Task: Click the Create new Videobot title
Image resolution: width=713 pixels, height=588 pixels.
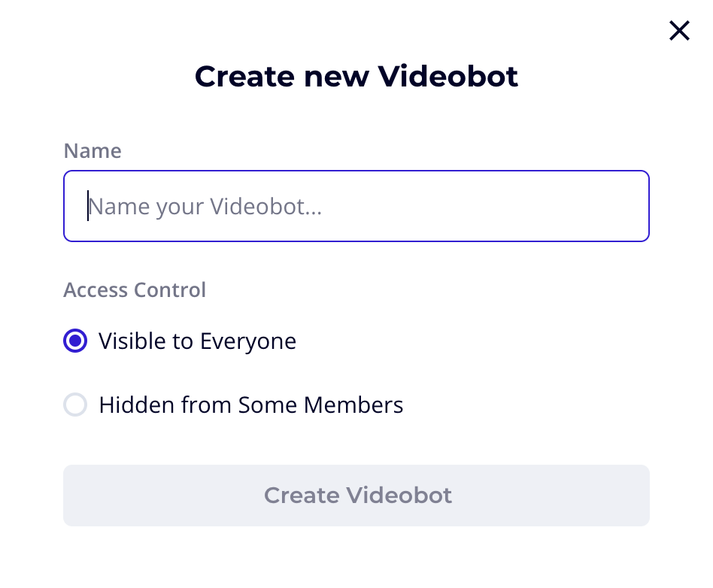Action: click(x=356, y=76)
